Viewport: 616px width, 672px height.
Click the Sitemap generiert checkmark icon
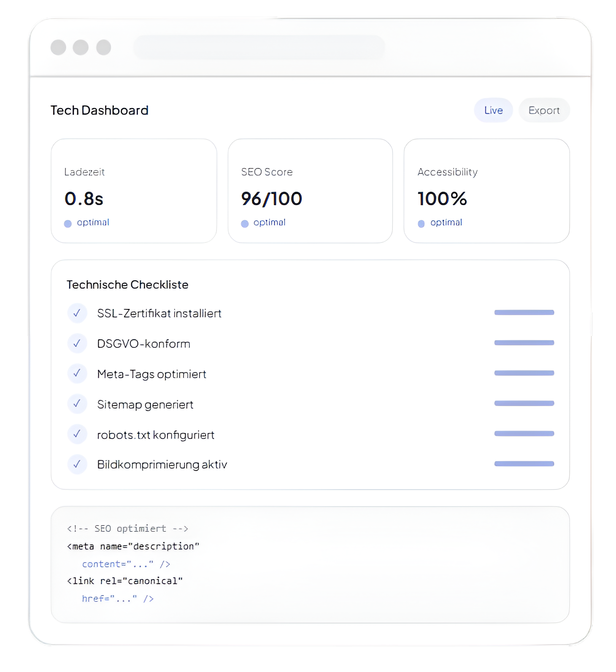(x=77, y=404)
